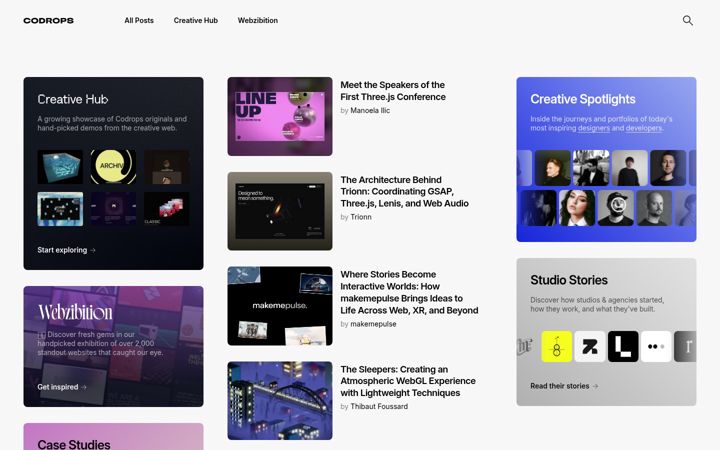
Task: Open Webzibition navigation item
Action: (x=258, y=20)
